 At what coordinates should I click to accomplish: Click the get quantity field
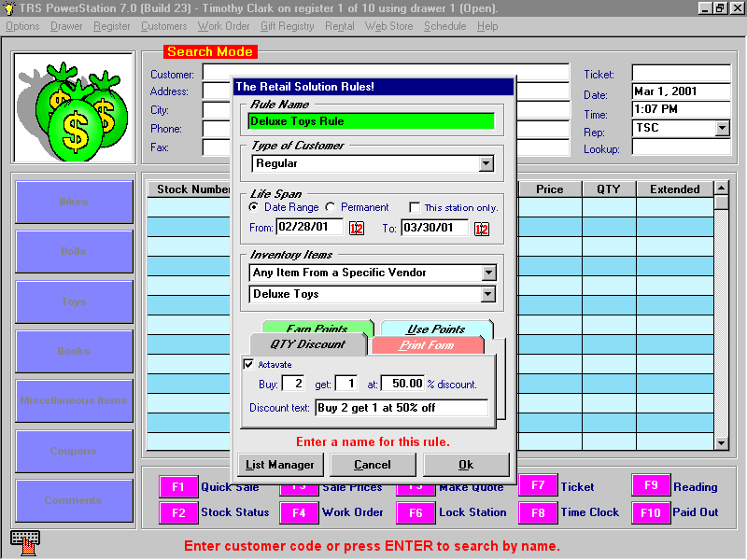pos(346,384)
